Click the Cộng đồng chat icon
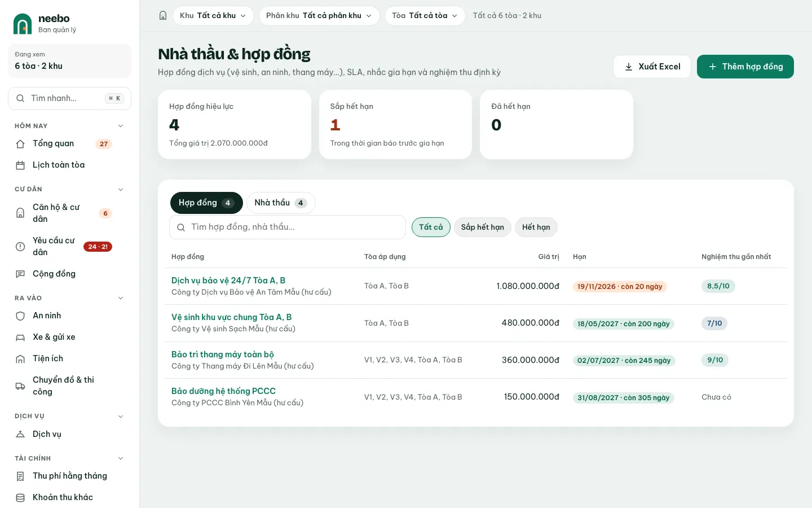 (x=20, y=274)
